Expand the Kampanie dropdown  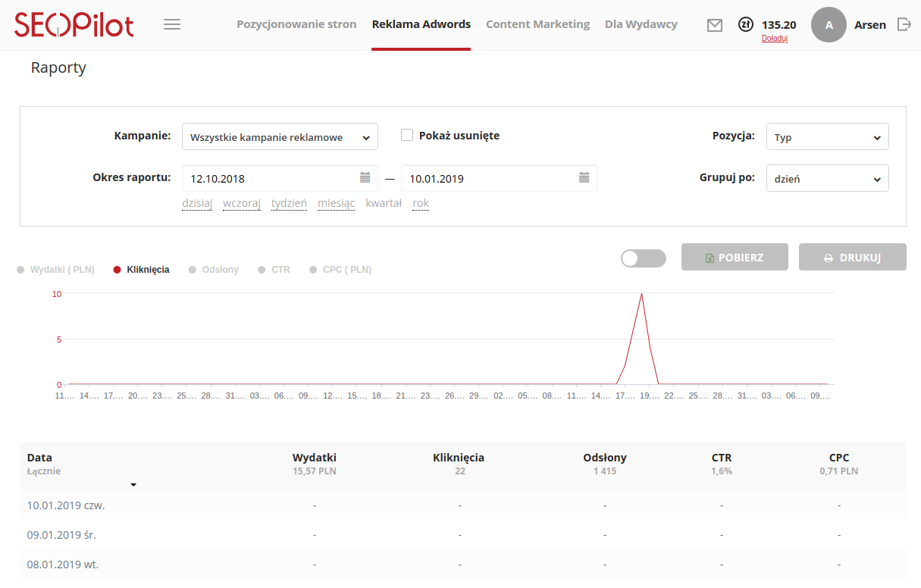[x=280, y=138]
